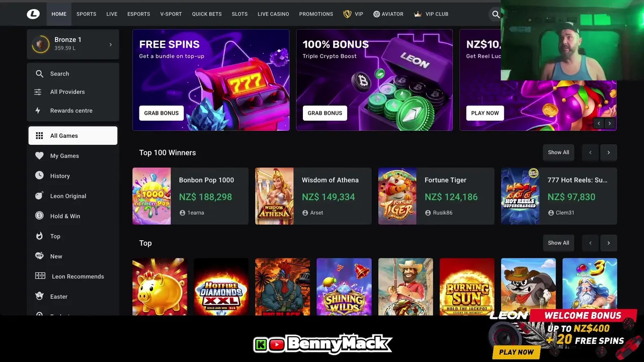
Task: Open the Burning Sun game thumbnail
Action: tap(467, 287)
